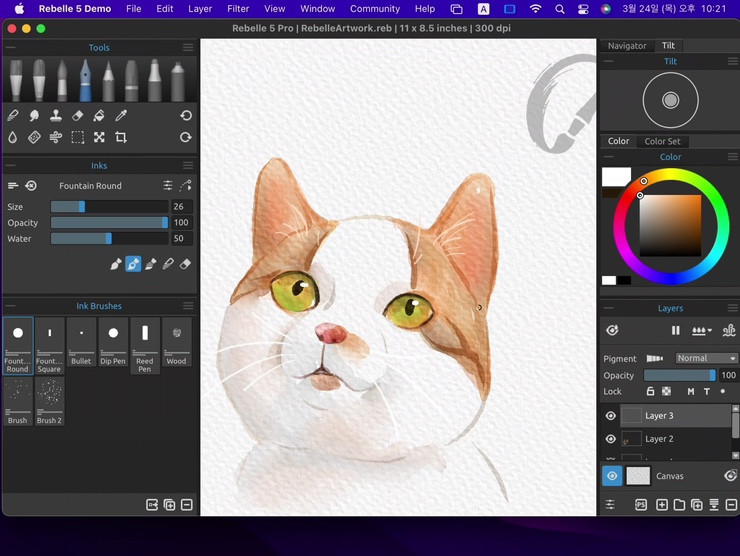
Task: Open the Filter menu
Action: pos(238,9)
